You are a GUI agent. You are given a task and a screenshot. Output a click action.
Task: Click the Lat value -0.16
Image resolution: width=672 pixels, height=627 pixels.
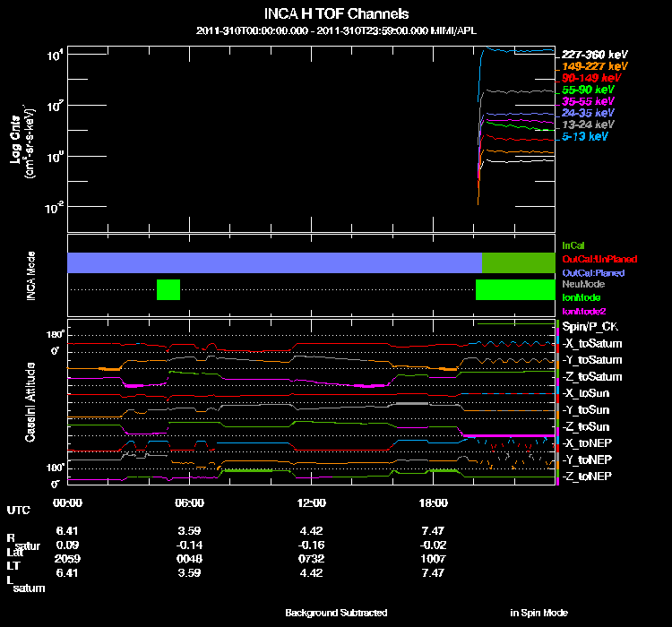[x=312, y=545]
